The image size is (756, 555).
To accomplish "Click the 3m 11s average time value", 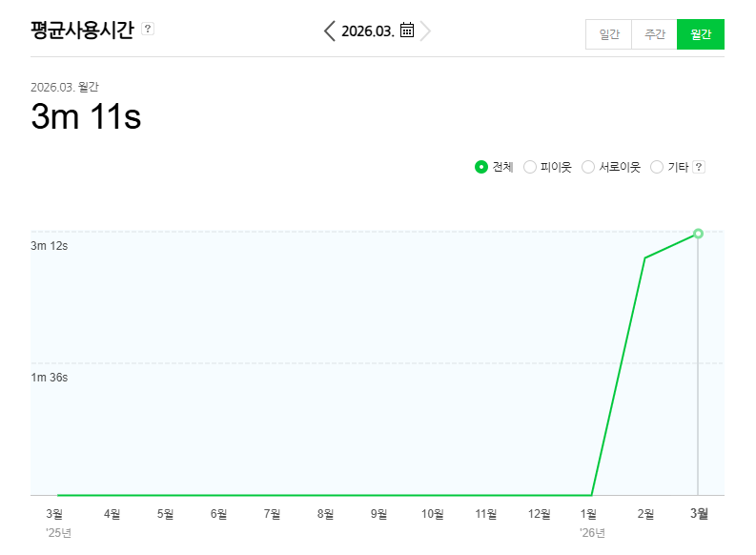I will click(86, 117).
